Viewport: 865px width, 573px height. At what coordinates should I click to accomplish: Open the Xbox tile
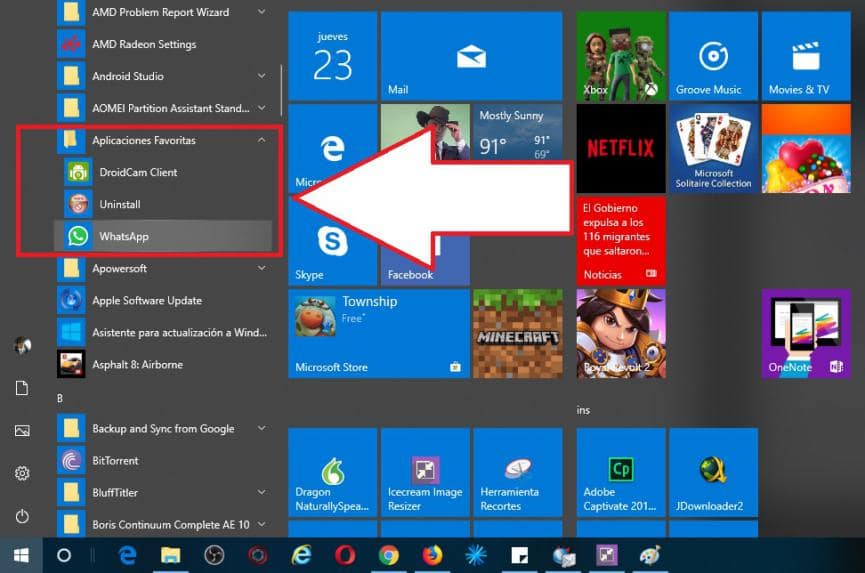click(621, 56)
